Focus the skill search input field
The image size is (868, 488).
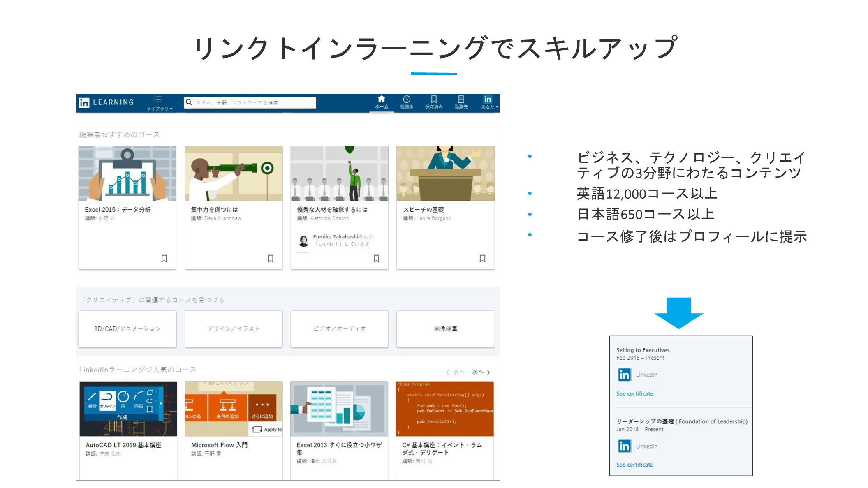(x=250, y=102)
